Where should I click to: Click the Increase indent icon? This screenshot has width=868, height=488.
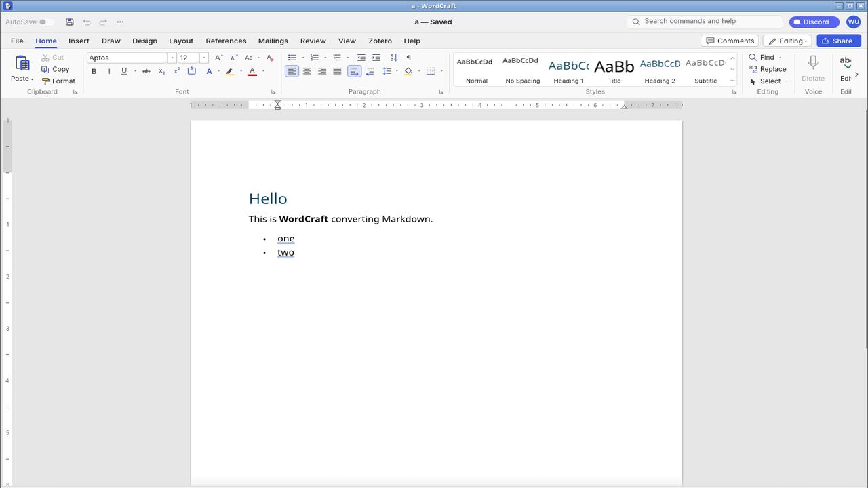(376, 58)
